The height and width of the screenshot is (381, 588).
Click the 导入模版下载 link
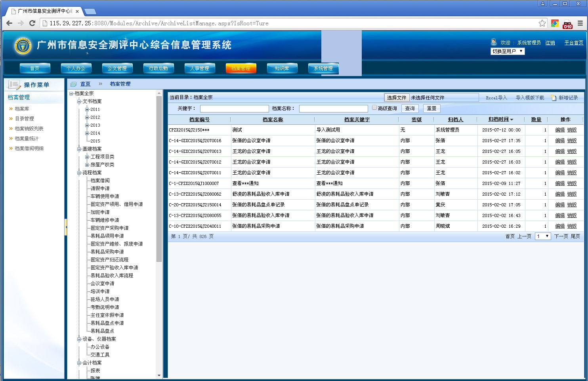point(530,97)
